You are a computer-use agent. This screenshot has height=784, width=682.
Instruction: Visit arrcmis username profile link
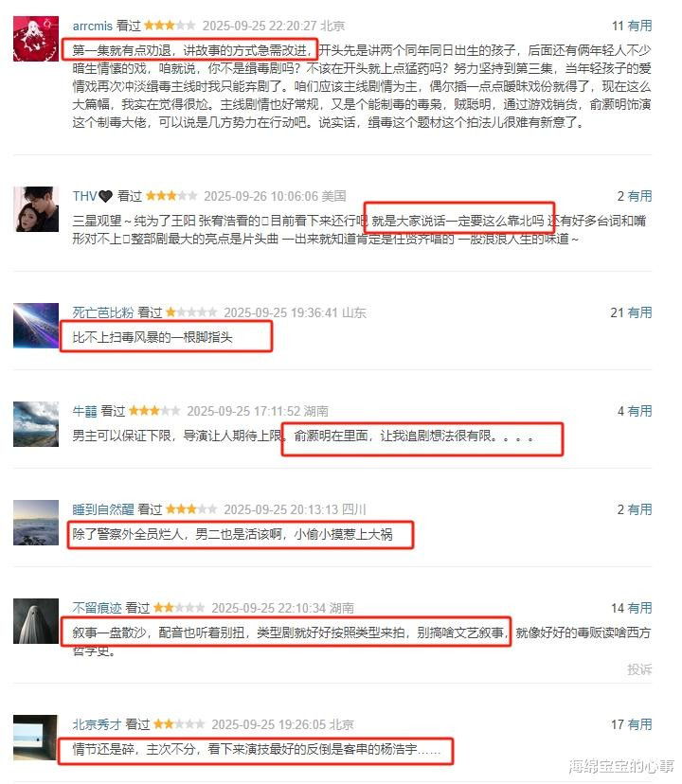93,26
